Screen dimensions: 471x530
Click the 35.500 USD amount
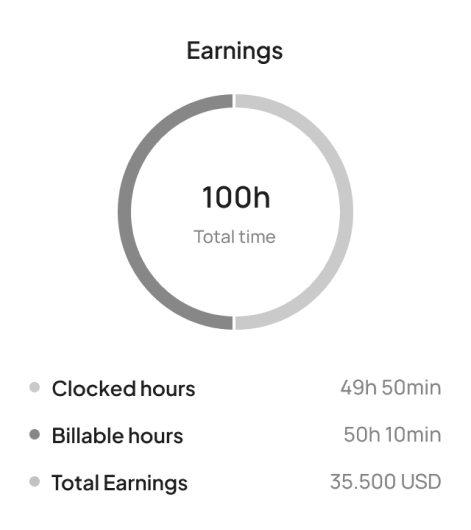point(386,482)
